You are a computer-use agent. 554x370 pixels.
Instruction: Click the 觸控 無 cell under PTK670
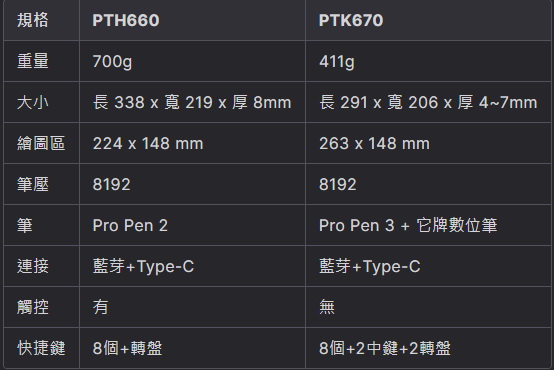tap(428, 307)
